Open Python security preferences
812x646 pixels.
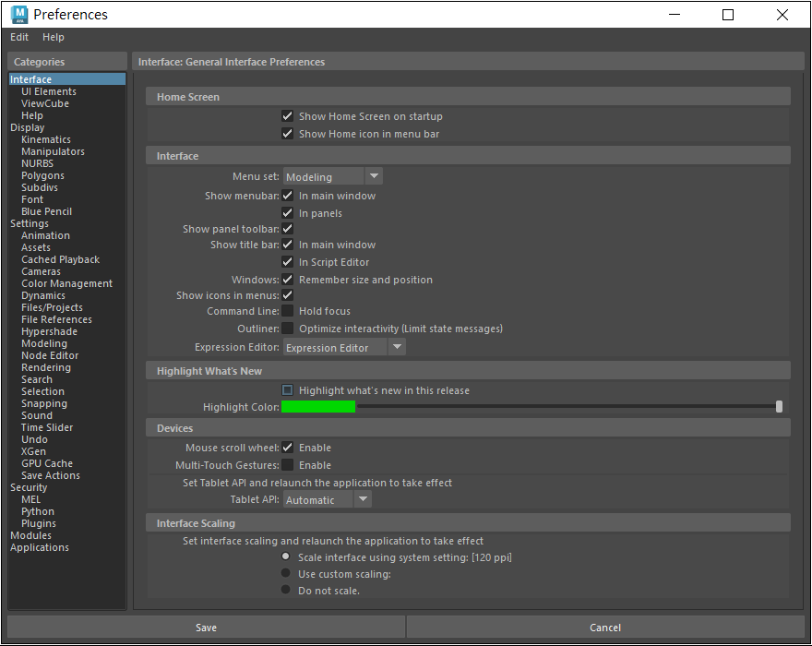[38, 511]
